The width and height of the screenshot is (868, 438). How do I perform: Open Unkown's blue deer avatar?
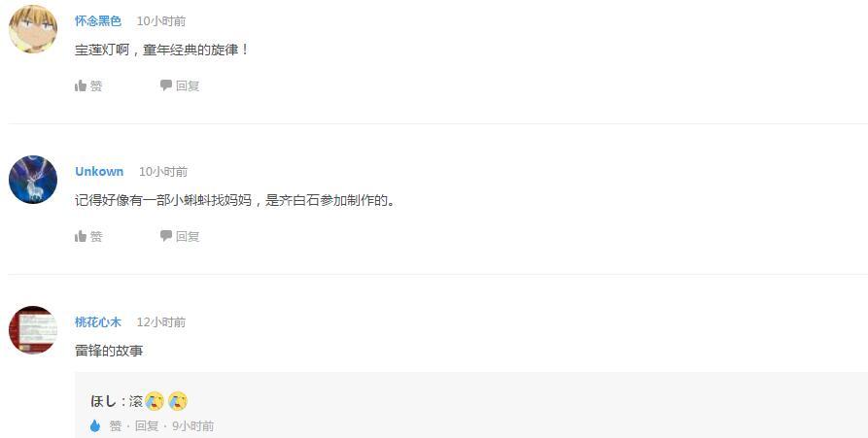coord(33,180)
